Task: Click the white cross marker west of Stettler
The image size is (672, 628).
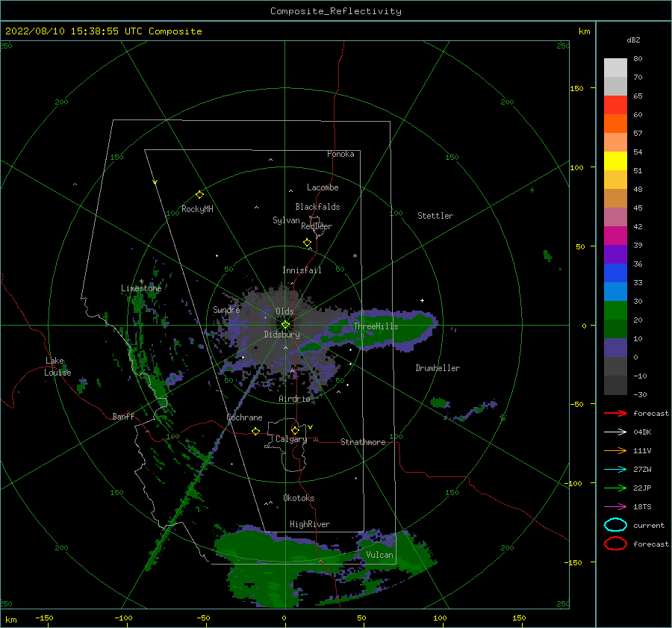Action: (x=422, y=300)
